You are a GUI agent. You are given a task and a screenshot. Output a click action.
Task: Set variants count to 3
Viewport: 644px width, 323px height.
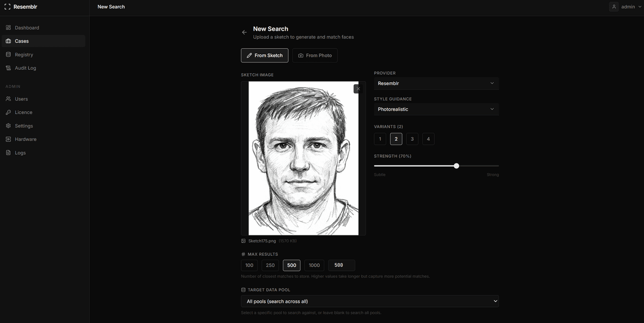click(x=412, y=139)
